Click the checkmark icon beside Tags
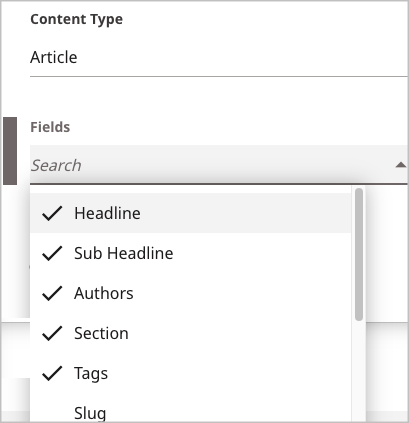The height and width of the screenshot is (423, 409). click(52, 373)
